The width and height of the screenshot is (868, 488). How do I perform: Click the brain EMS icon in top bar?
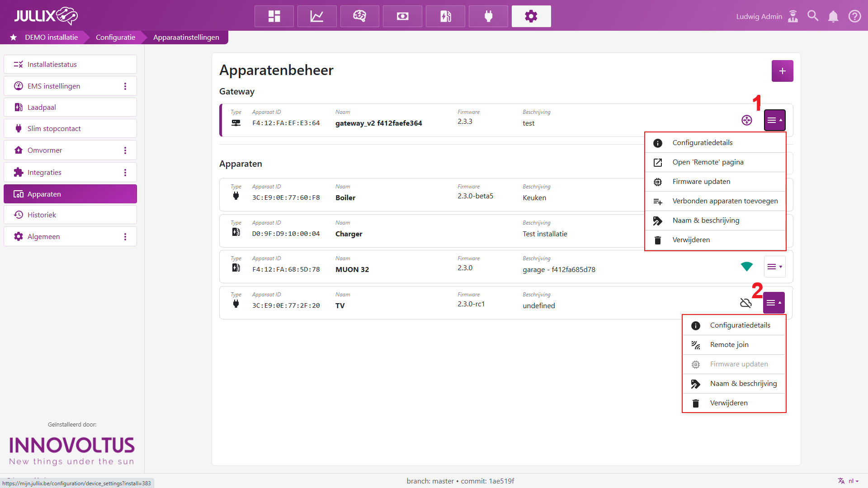click(359, 16)
